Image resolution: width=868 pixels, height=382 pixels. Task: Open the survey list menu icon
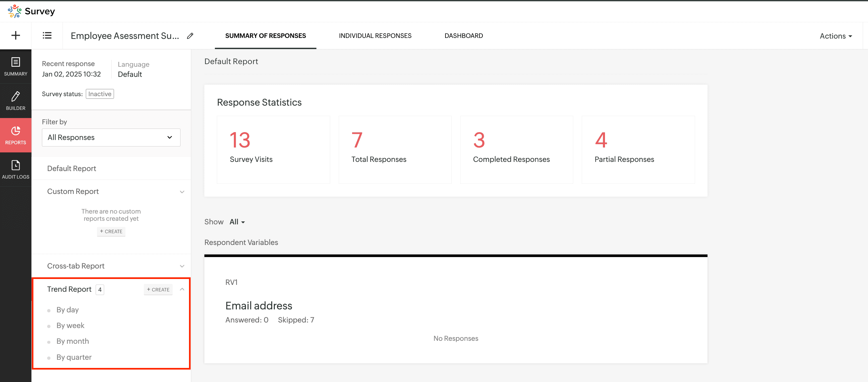click(47, 35)
